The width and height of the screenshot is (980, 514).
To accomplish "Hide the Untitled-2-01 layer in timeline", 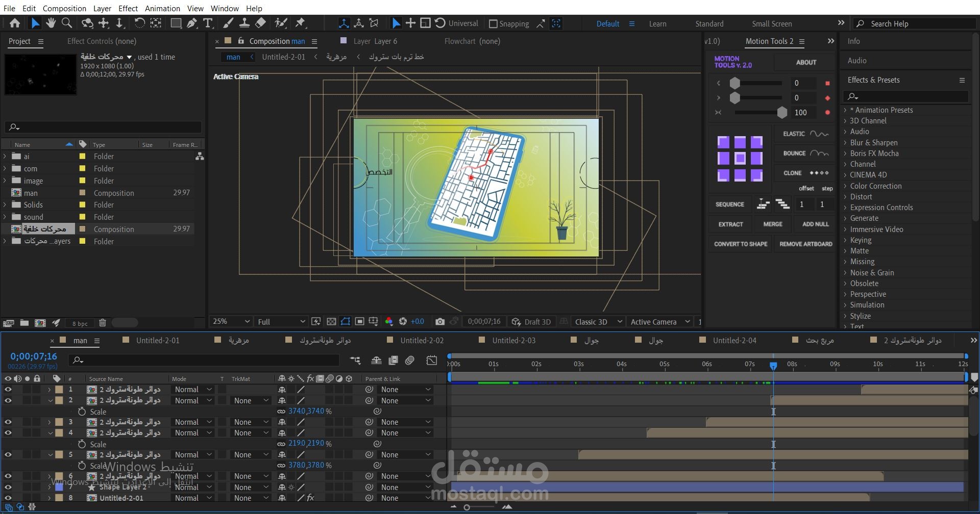I will tap(8, 498).
